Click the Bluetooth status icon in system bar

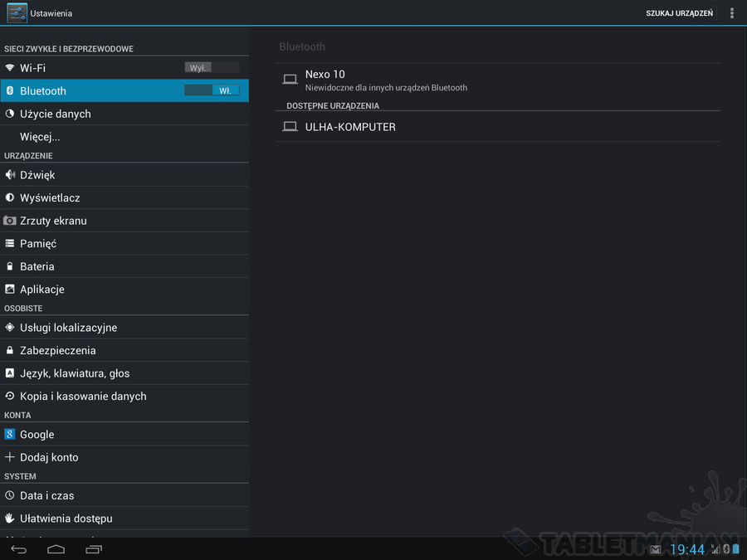click(726, 549)
